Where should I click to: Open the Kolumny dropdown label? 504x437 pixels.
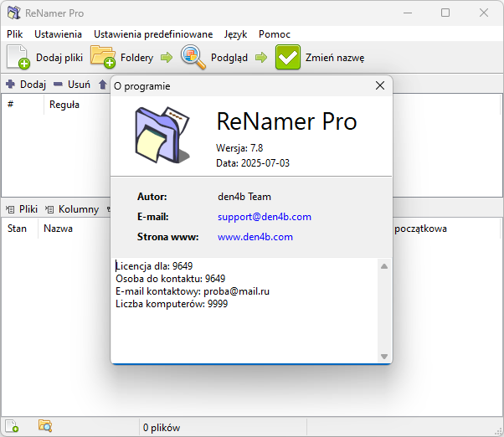(x=79, y=209)
